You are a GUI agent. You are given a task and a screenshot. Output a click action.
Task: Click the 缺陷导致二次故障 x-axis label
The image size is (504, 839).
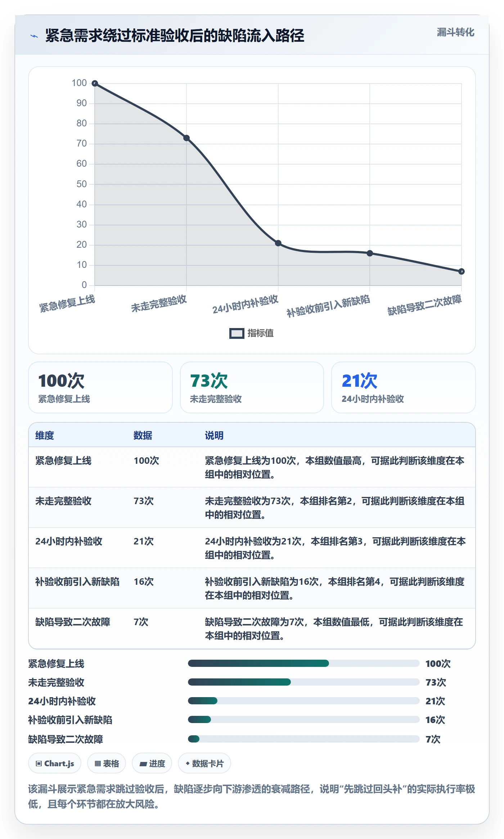pos(424,305)
